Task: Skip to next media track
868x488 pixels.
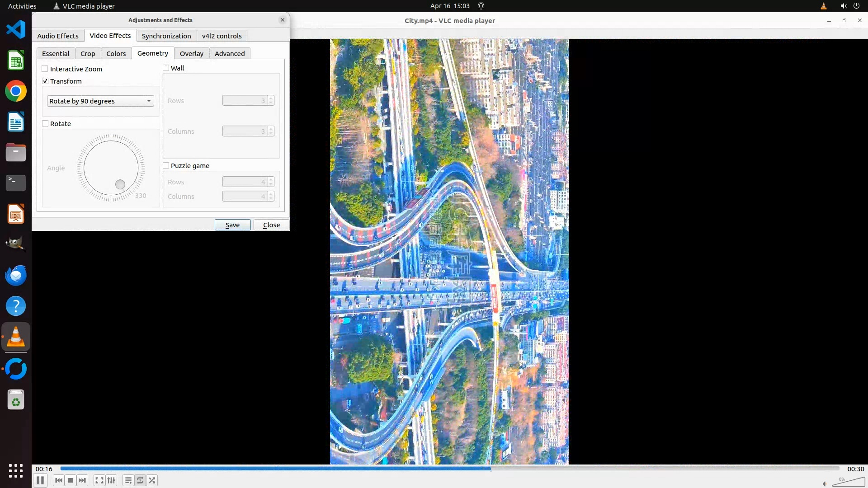Action: (x=82, y=480)
